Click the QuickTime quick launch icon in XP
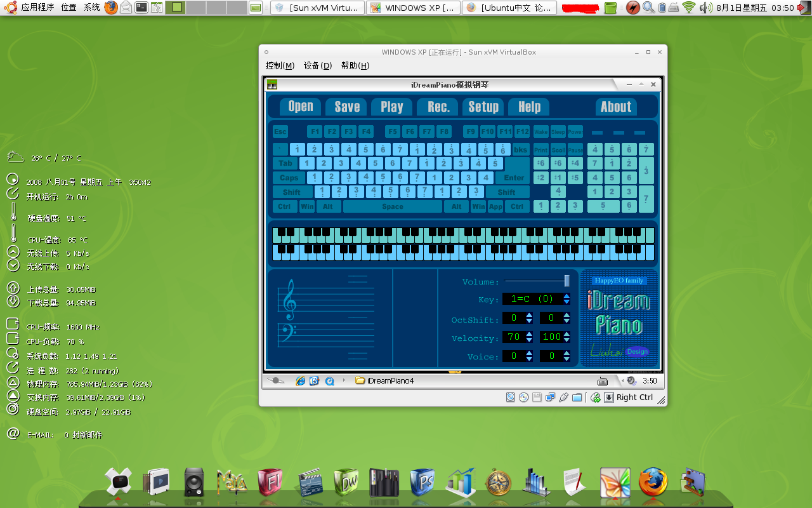The image size is (812, 508). 329,381
